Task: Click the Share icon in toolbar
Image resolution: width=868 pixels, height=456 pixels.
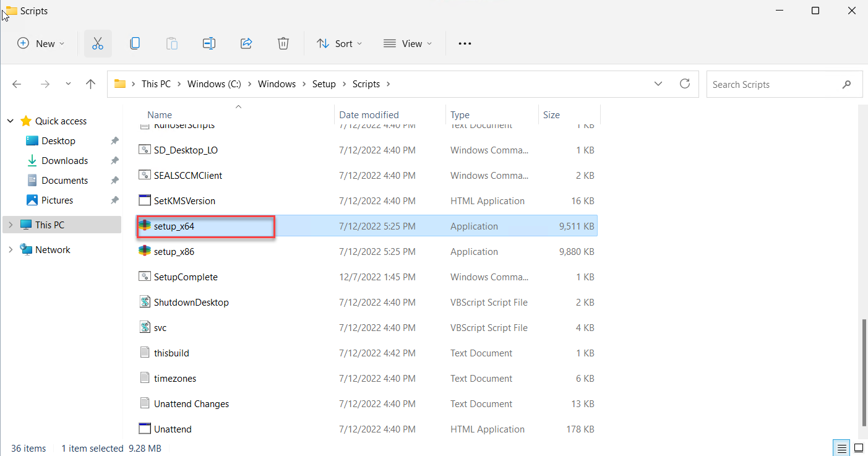Action: pos(246,43)
